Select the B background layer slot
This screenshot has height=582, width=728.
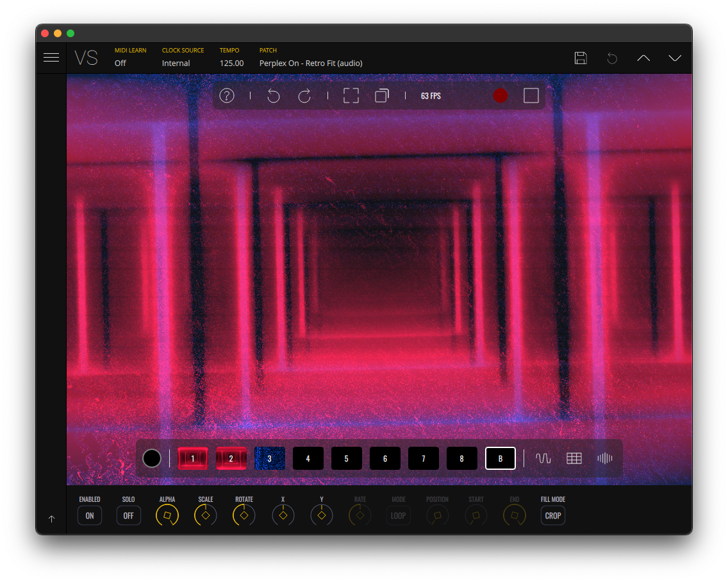[500, 458]
